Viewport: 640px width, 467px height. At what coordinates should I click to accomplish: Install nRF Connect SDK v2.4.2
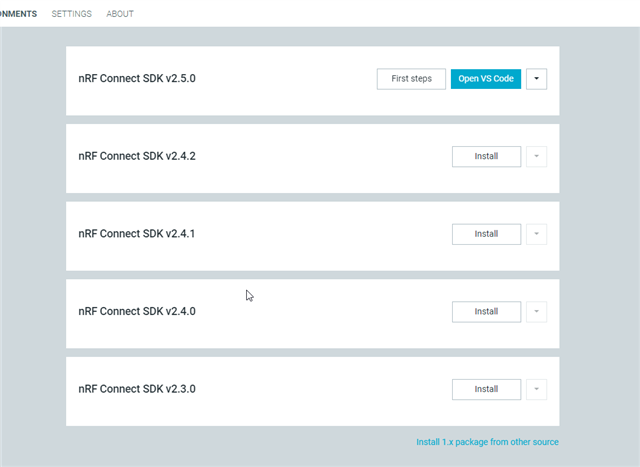click(x=487, y=156)
